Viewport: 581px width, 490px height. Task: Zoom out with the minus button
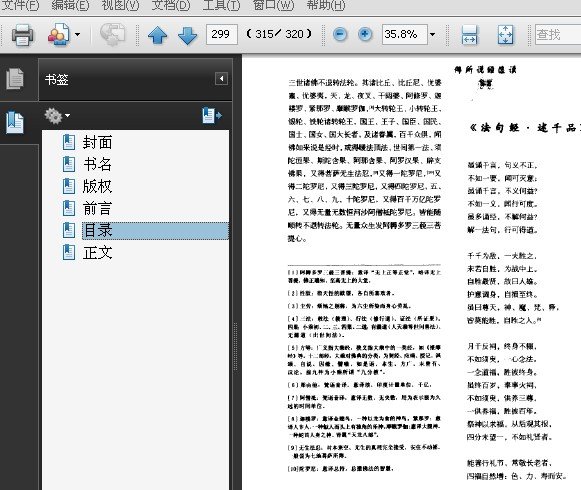[340, 34]
